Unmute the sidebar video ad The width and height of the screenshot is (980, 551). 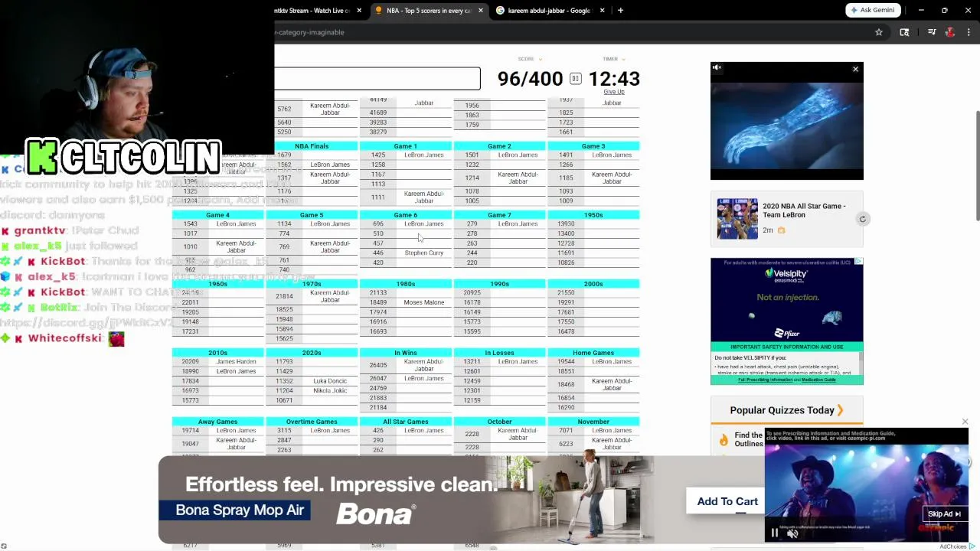[717, 68]
